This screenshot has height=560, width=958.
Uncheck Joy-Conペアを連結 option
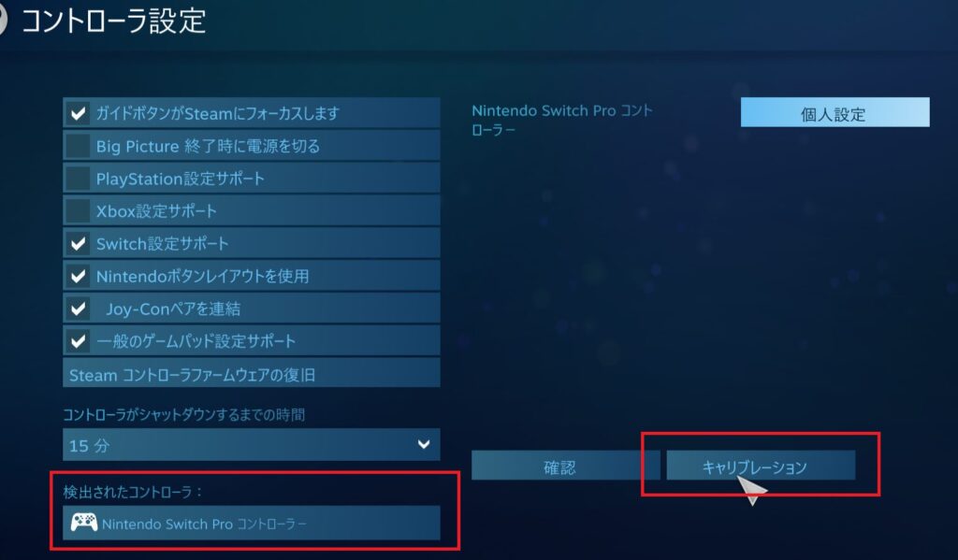pyautogui.click(x=79, y=309)
